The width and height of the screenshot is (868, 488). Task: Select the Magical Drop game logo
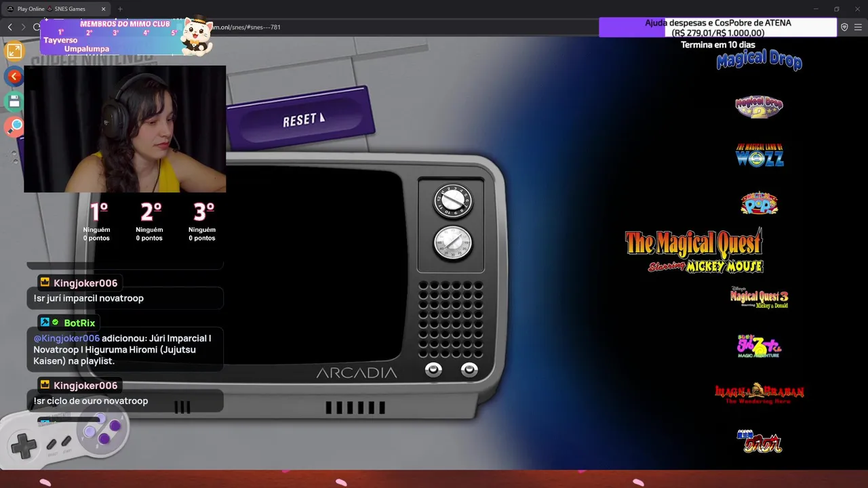(x=759, y=61)
